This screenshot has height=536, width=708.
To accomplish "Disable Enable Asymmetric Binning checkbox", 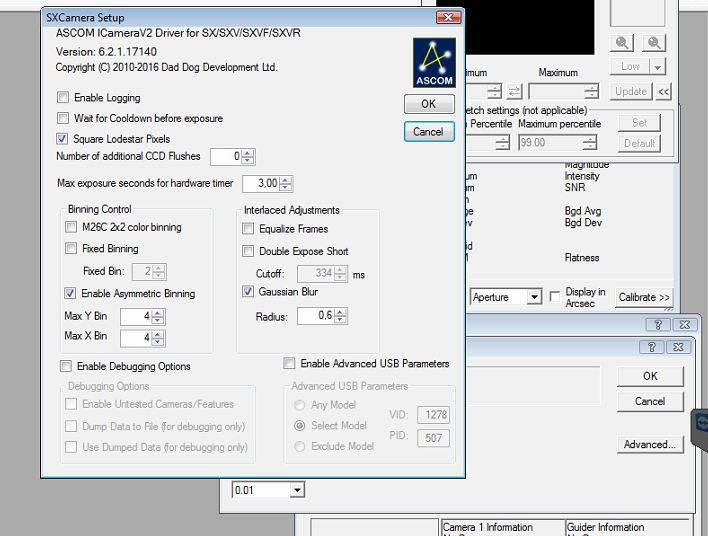I will click(70, 293).
